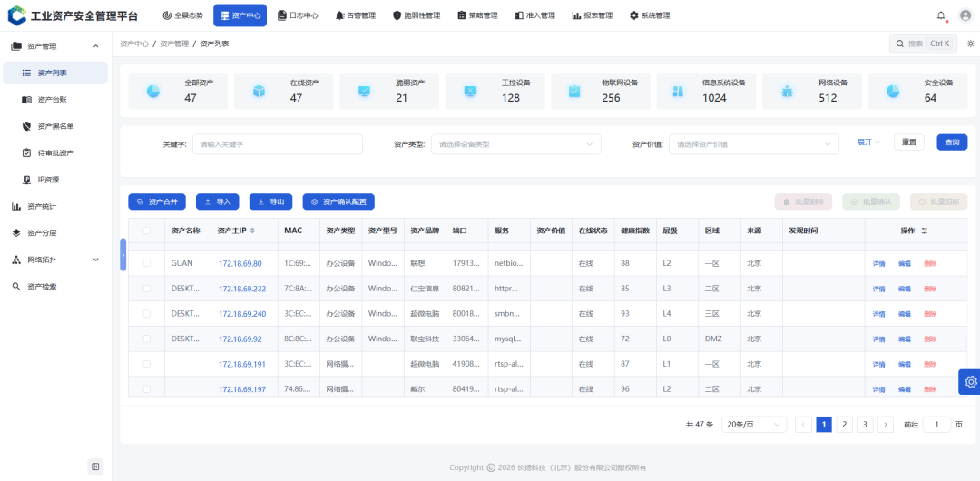Click the 导出 button
Screen dimensions: 980x481
[x=270, y=201]
